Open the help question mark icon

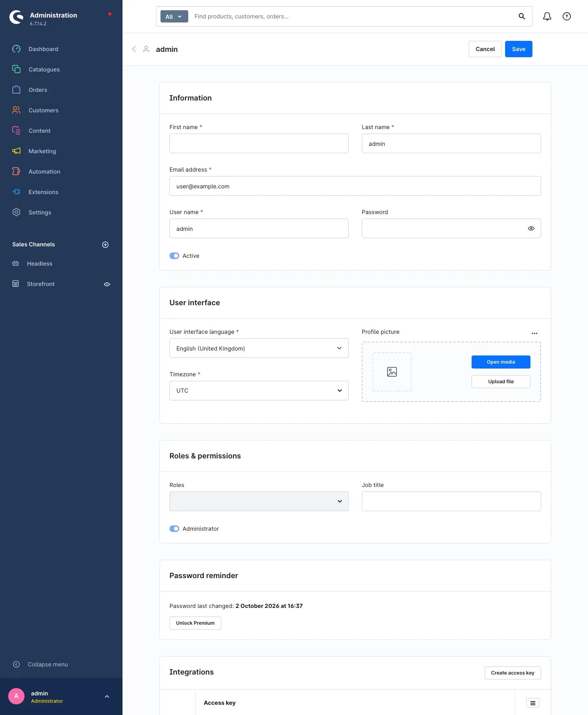(x=567, y=16)
